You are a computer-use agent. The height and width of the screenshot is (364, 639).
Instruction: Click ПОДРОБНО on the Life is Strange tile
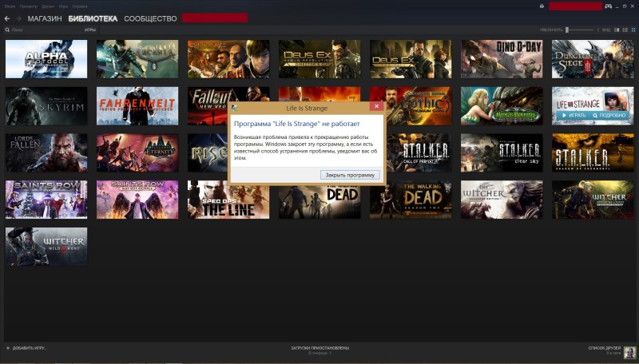click(609, 116)
